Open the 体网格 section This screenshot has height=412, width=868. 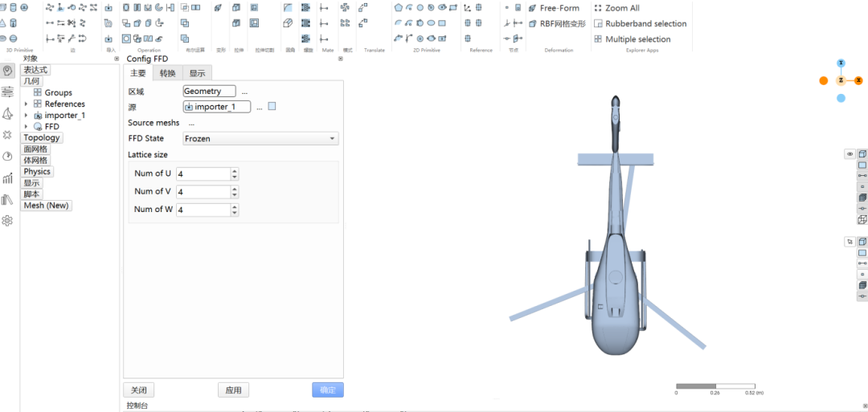coord(35,160)
